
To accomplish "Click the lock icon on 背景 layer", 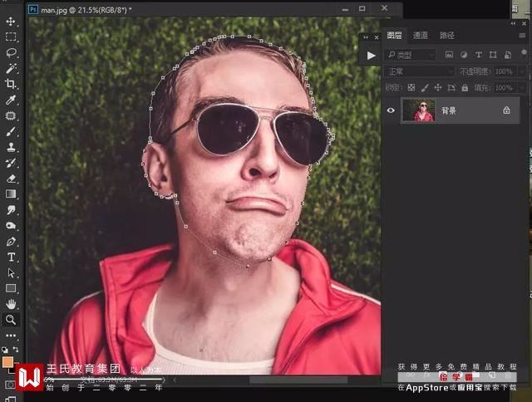I will point(506,110).
